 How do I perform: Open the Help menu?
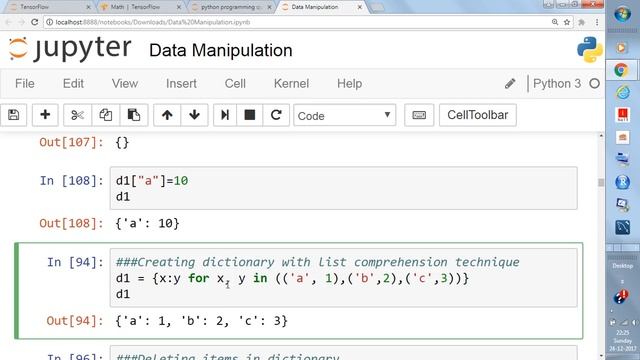point(349,84)
